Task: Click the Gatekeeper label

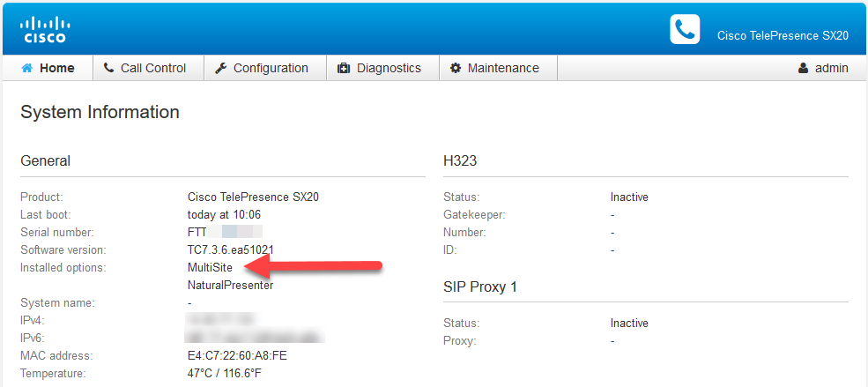Action: (474, 214)
